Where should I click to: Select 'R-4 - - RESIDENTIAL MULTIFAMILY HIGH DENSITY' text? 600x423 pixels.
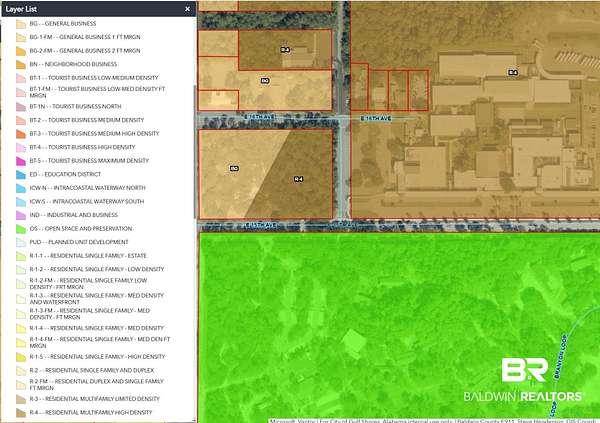(x=91, y=412)
